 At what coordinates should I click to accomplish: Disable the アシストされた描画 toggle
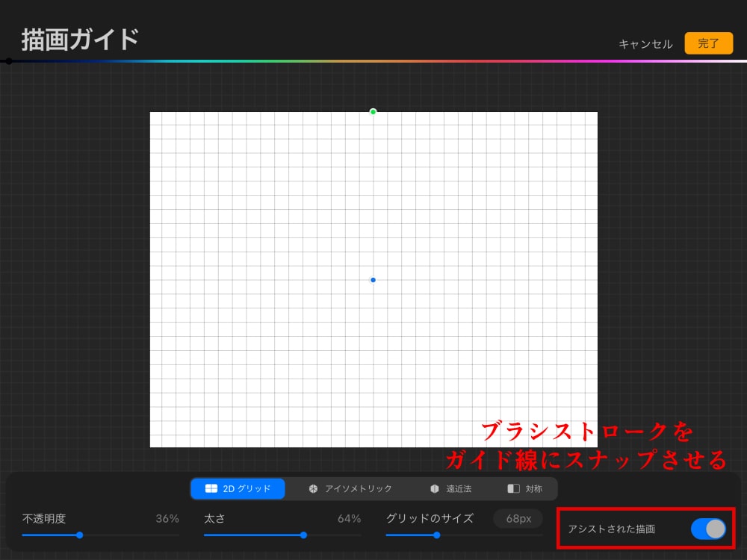click(708, 529)
